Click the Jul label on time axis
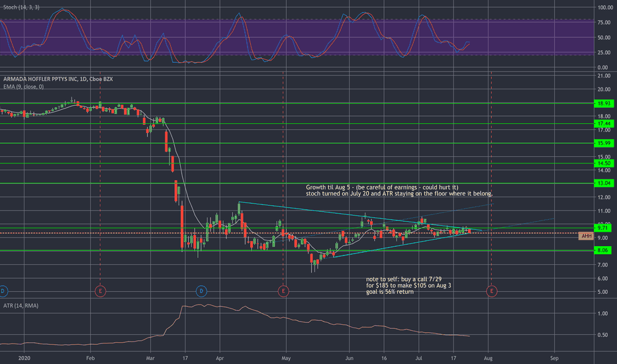Image resolution: width=617 pixels, height=364 pixels. [418, 359]
